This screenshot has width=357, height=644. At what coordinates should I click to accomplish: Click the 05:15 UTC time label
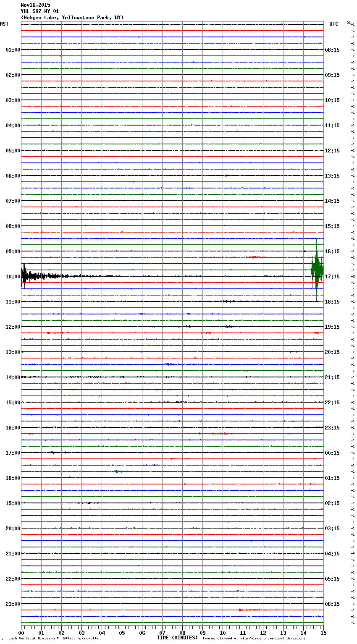tap(332, 579)
